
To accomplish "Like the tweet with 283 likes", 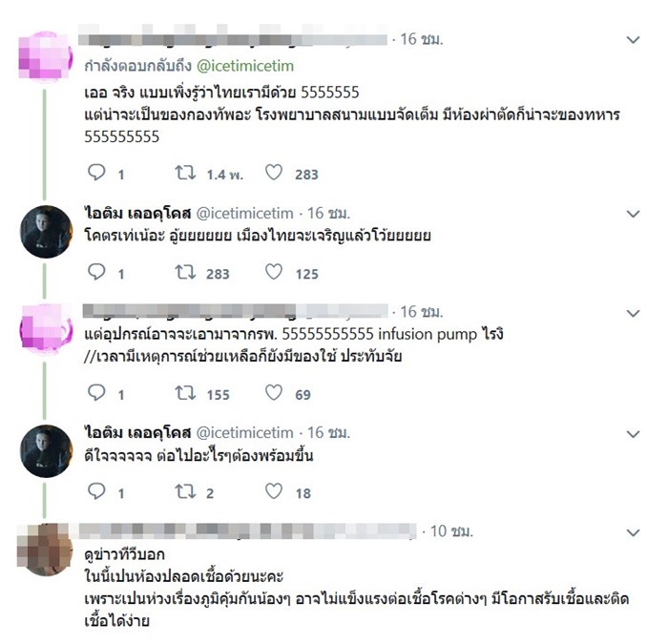I will click(x=274, y=173).
